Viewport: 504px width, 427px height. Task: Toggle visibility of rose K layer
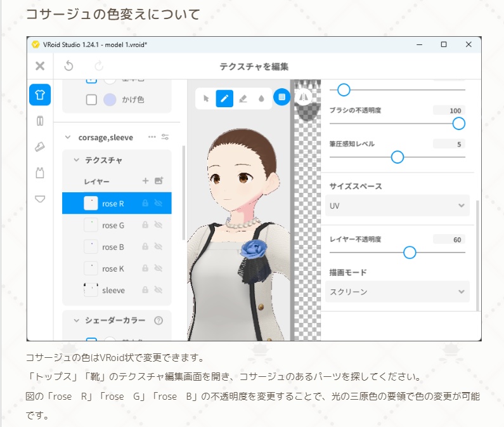click(x=158, y=268)
